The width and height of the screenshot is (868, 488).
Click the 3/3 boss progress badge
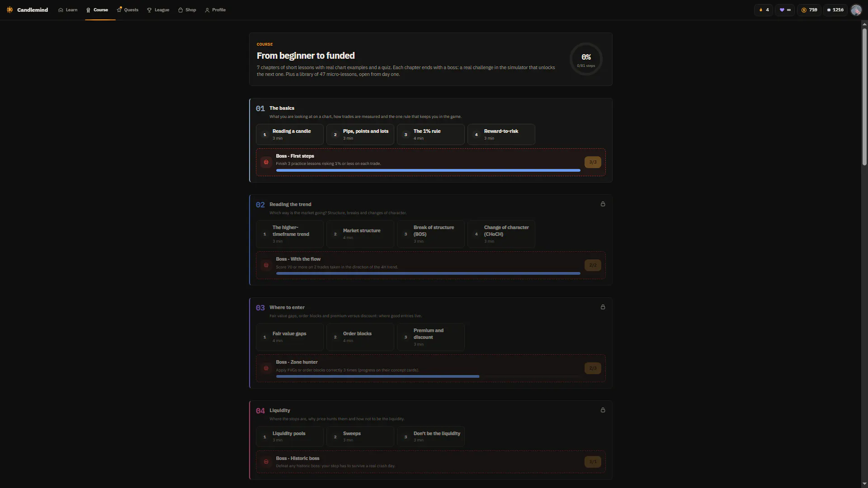[593, 162]
